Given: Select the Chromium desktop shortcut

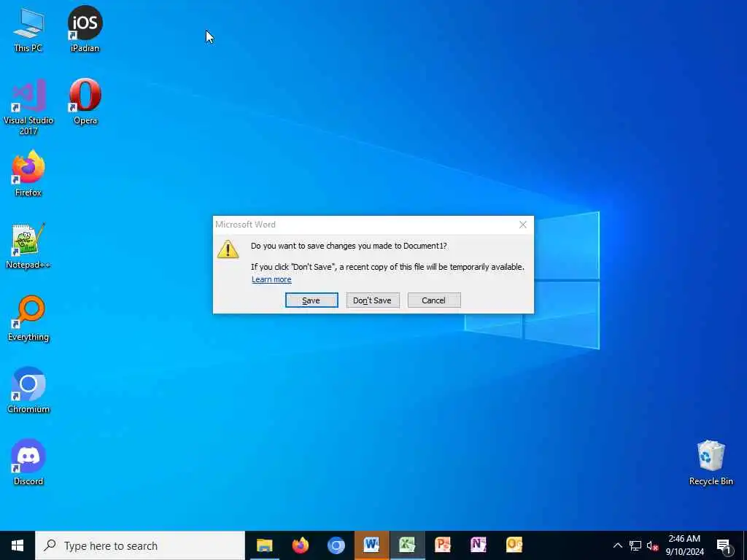Looking at the screenshot, I should coord(28,391).
